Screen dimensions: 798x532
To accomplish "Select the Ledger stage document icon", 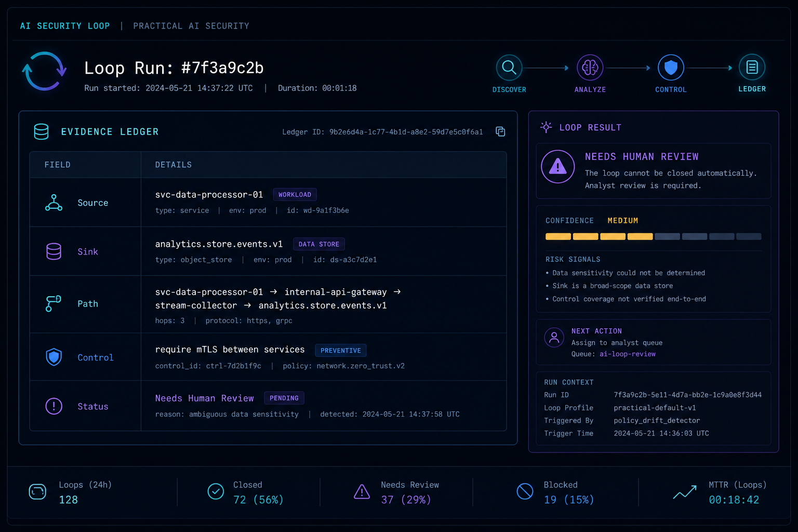I will [752, 67].
